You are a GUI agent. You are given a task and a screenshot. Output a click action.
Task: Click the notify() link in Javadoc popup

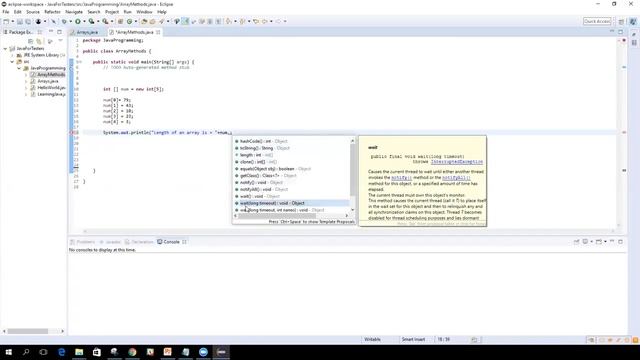pyautogui.click(x=401, y=178)
